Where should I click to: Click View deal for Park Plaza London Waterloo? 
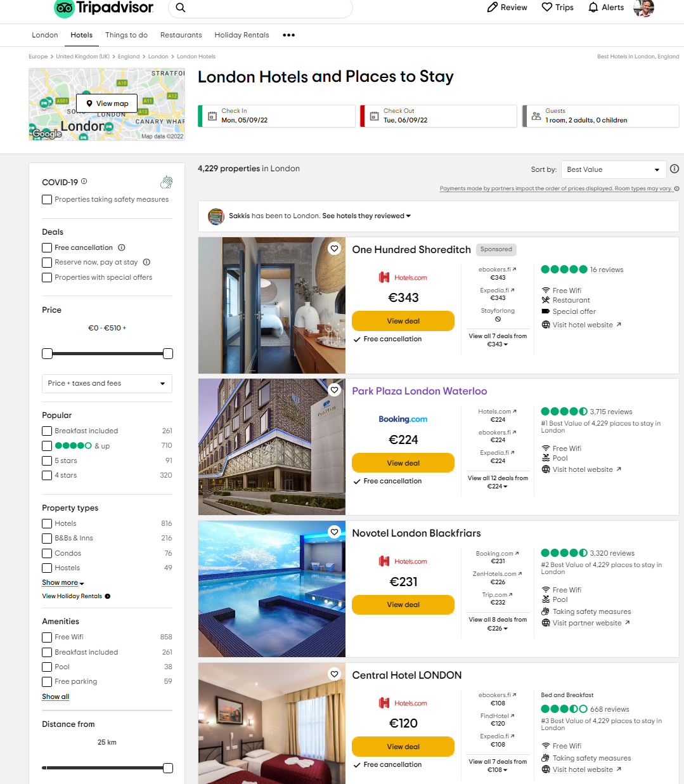pyautogui.click(x=403, y=463)
